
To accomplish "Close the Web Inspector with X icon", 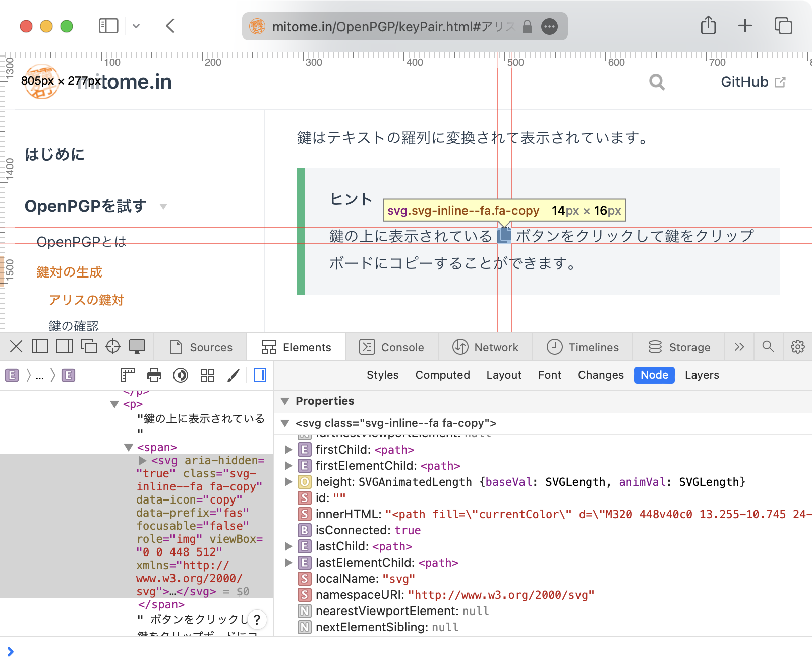I will [x=16, y=347].
